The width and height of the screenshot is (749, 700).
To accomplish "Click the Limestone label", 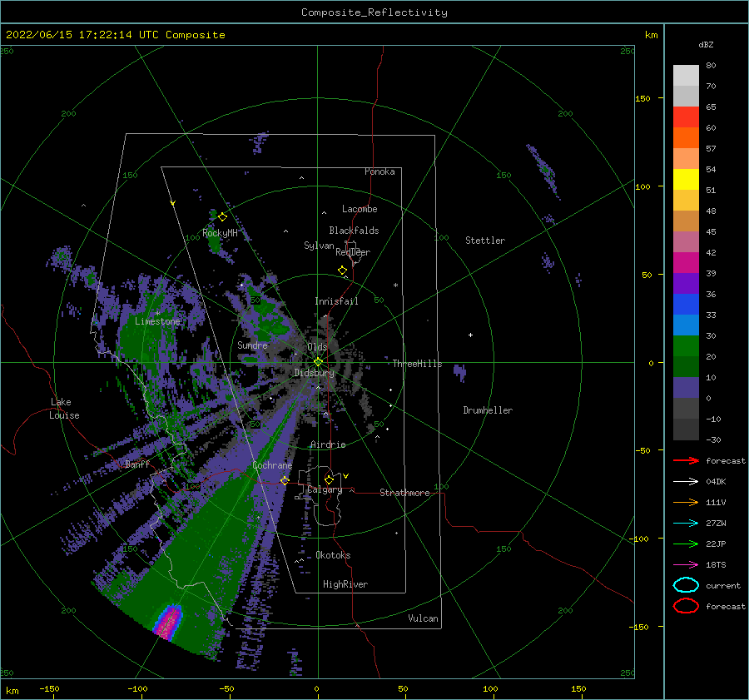I will click(x=157, y=321).
